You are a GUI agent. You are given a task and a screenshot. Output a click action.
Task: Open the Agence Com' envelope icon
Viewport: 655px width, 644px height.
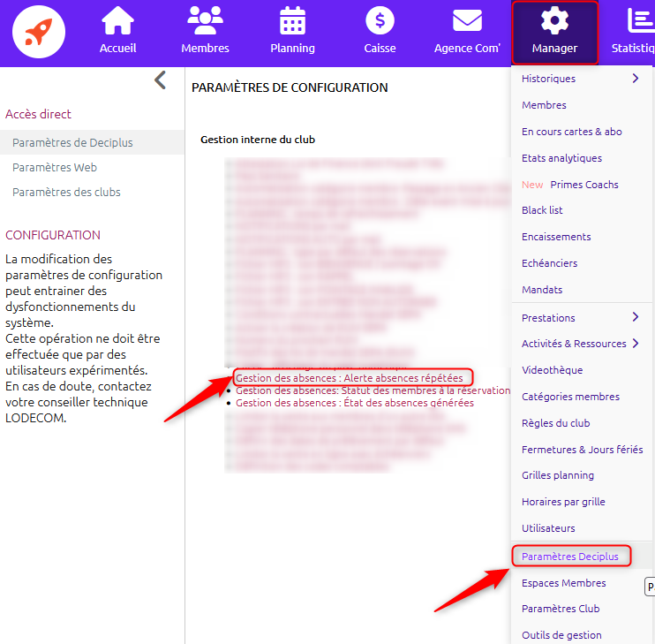coord(467,21)
